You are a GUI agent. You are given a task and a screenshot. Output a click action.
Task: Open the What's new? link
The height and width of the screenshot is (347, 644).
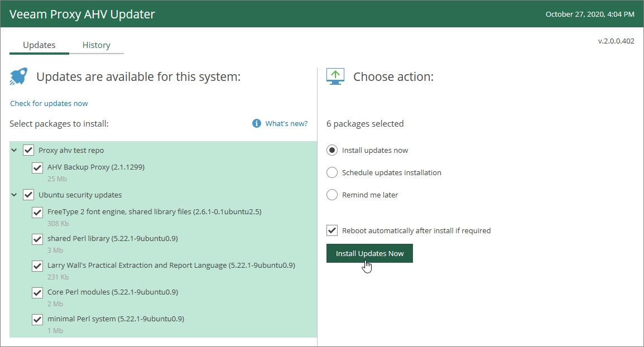[x=286, y=123]
